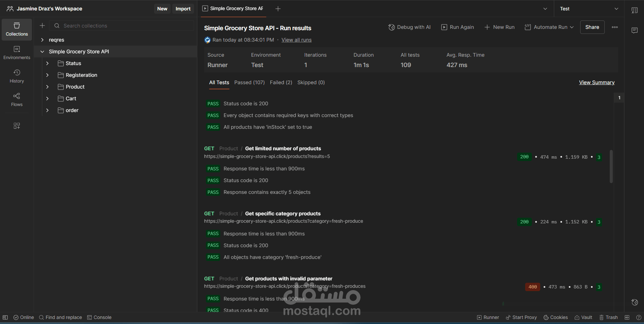Image resolution: width=644 pixels, height=324 pixels.
Task: Click Start Proxy in the status bar
Action: point(521,317)
